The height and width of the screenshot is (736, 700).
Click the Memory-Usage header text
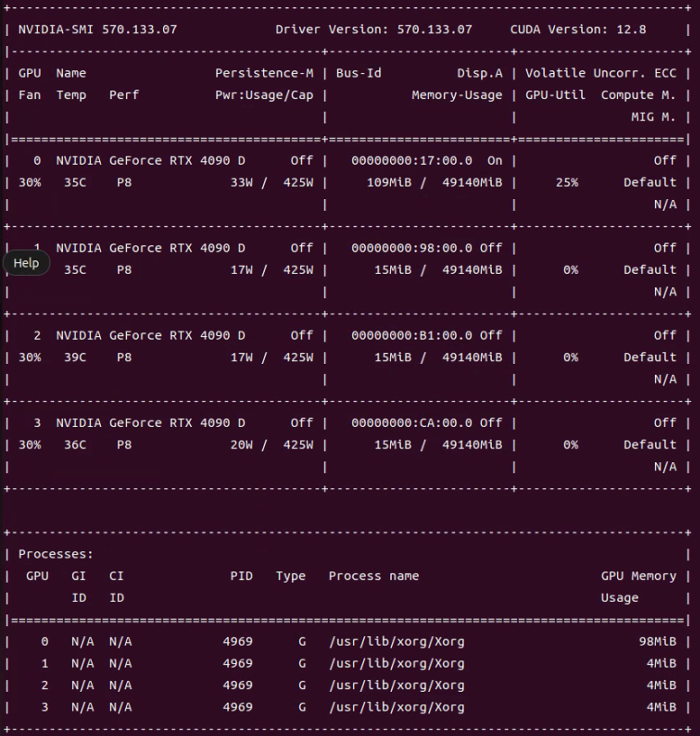click(457, 95)
